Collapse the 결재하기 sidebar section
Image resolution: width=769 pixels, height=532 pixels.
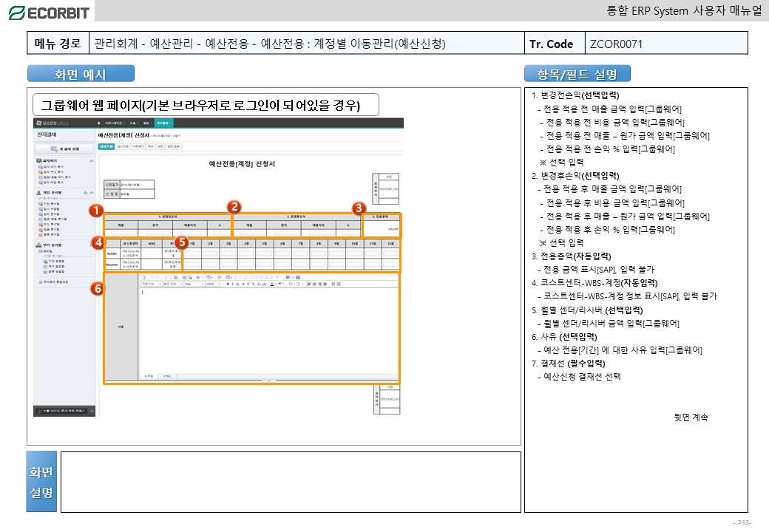pyautogui.click(x=91, y=160)
